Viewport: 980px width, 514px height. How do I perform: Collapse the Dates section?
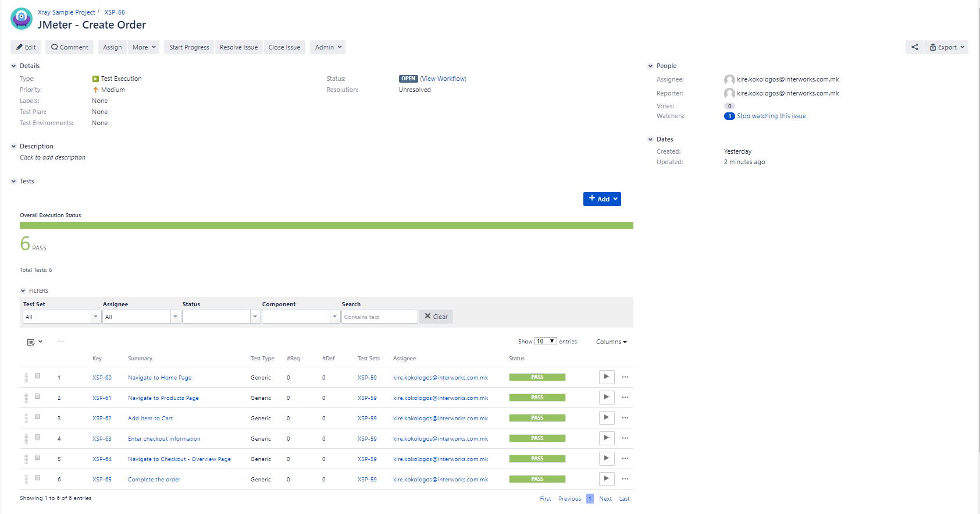(x=650, y=140)
